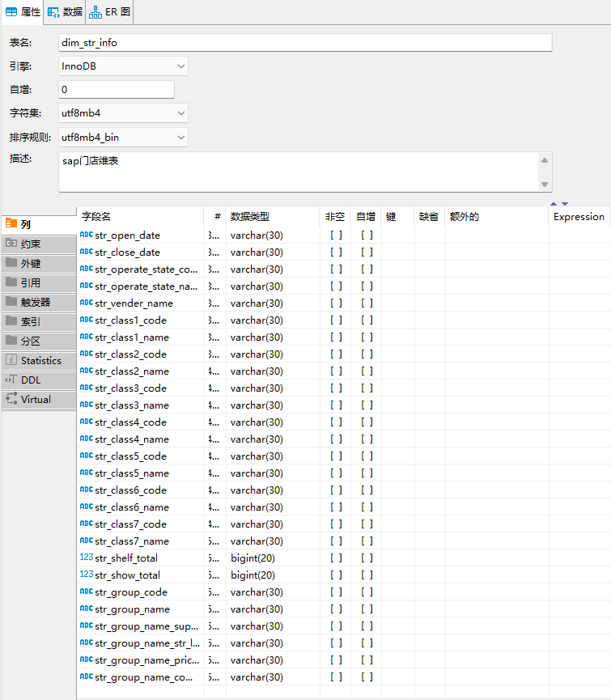Open the 引擎 InnoDB dropdown

(123, 66)
